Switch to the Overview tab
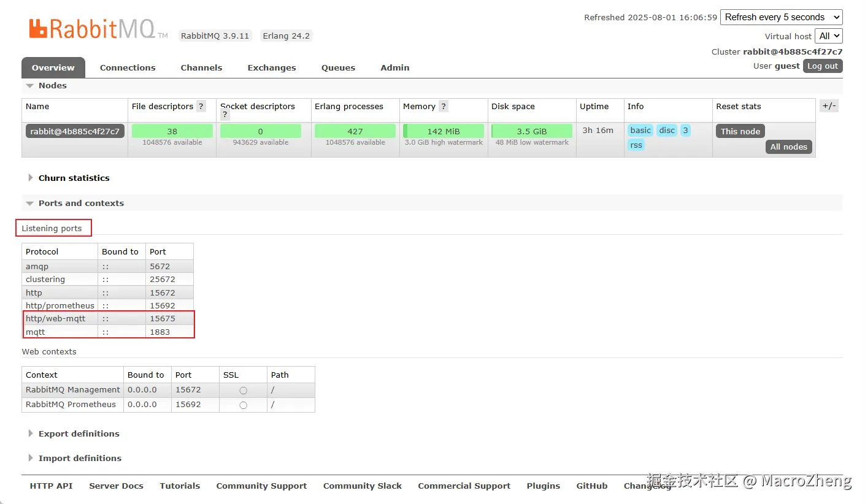865x504 pixels. pyautogui.click(x=53, y=67)
